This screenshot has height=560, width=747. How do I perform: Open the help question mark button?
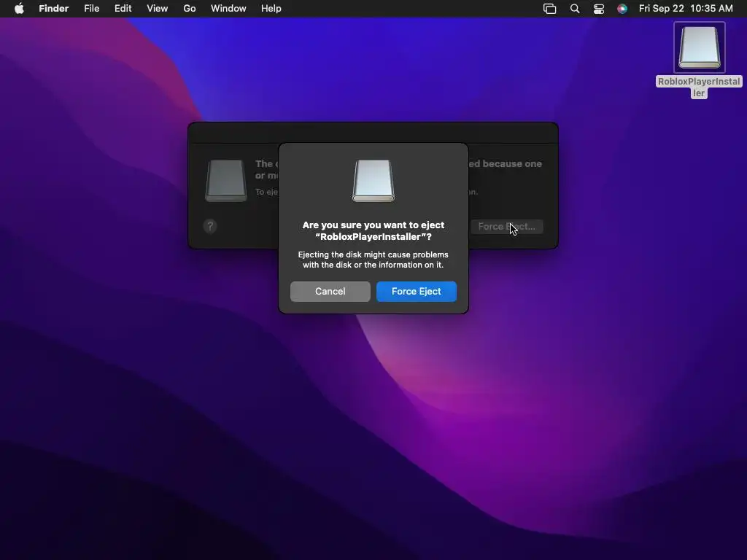[210, 226]
